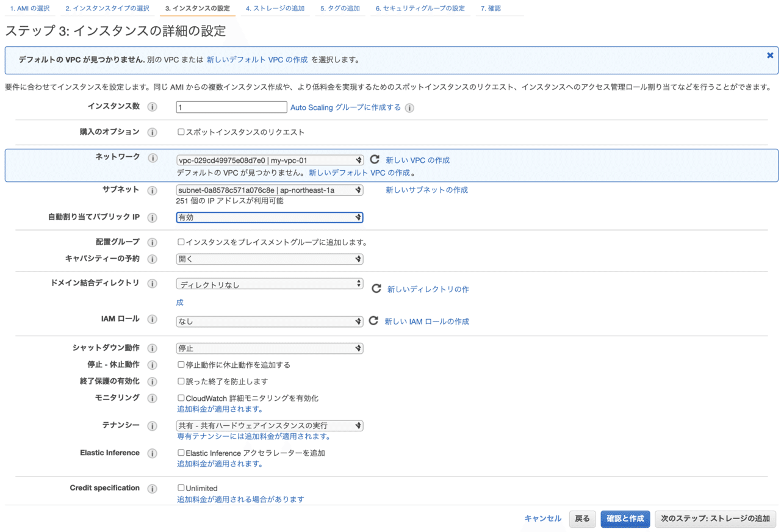Click 追加料金が適用されます under CloudWatch monitoring
This screenshot has height=532, width=781.
(220, 409)
